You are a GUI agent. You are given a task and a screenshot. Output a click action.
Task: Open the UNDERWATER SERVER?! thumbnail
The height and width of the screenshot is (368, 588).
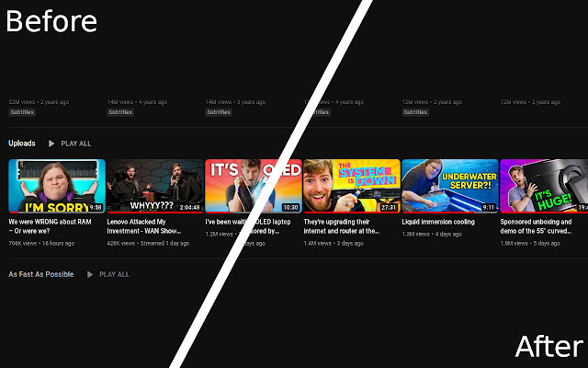point(450,186)
